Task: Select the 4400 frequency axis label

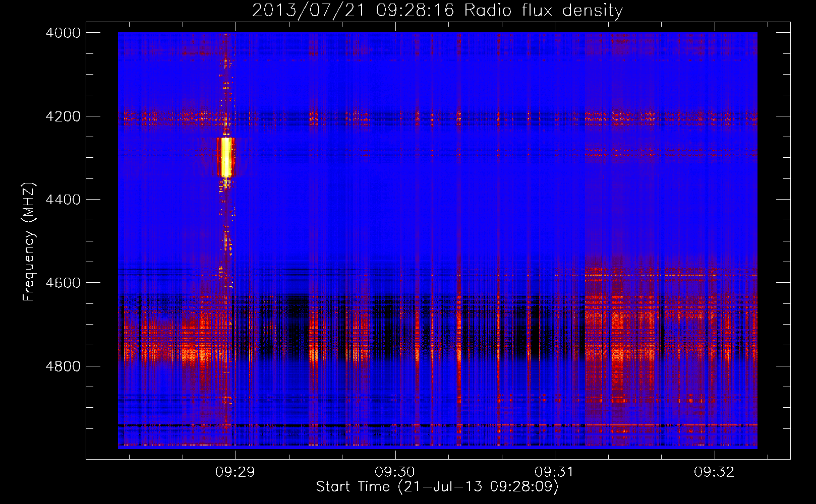Action: [x=63, y=200]
